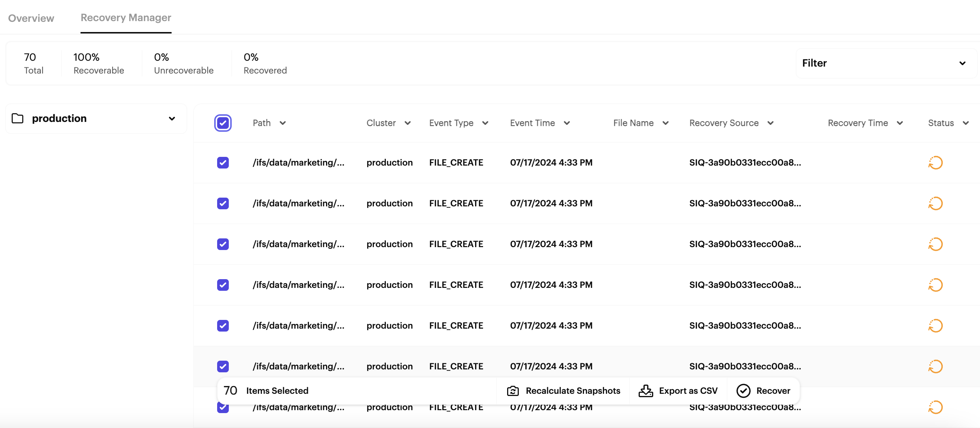Image resolution: width=980 pixels, height=428 pixels.
Task: Uncheck the third row's checkbox
Action: coord(223,244)
